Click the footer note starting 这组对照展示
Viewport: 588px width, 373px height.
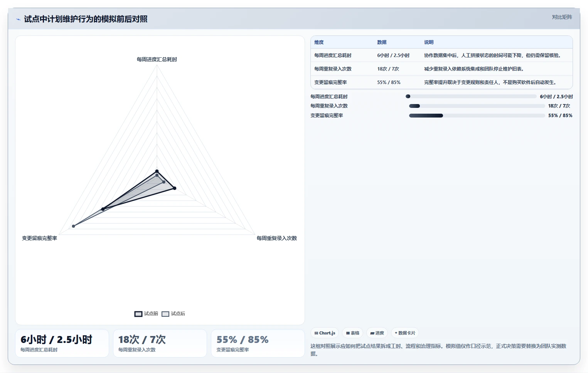pyautogui.click(x=438, y=350)
